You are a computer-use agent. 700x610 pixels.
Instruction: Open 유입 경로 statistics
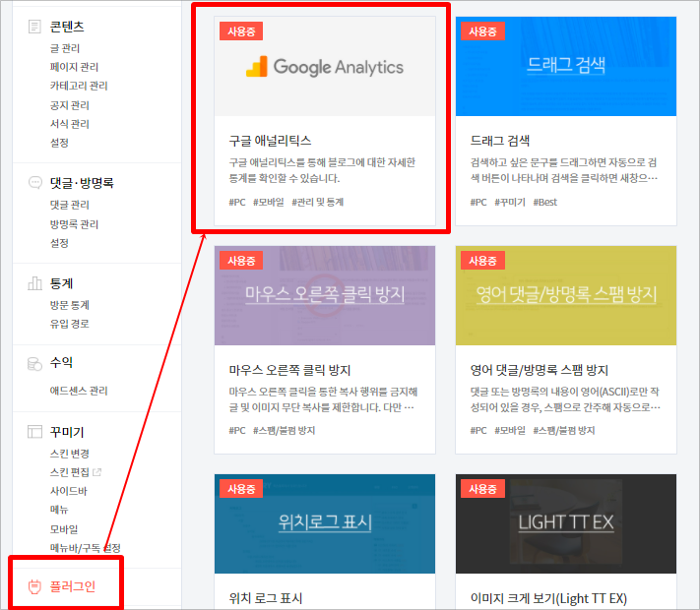tap(70, 324)
